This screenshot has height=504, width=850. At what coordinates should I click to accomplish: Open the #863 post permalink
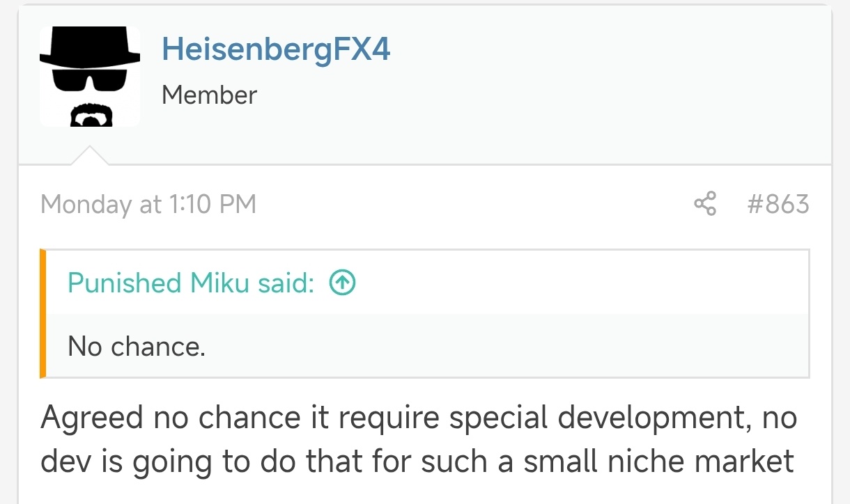click(x=778, y=205)
